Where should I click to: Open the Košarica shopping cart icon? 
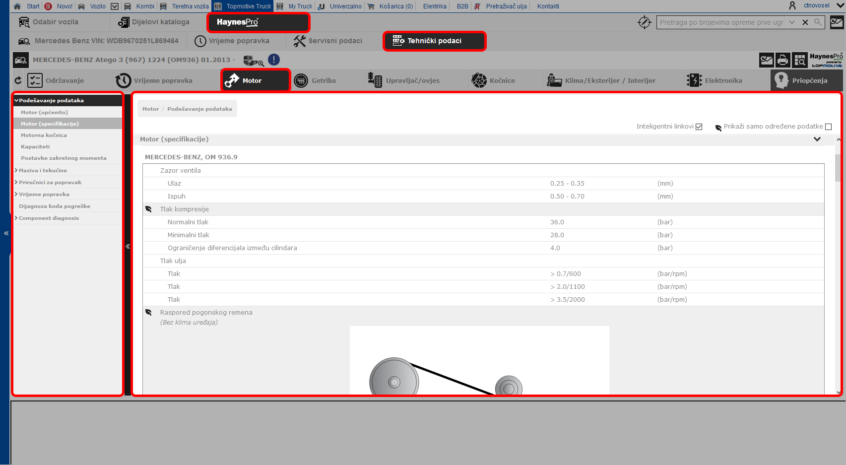[x=371, y=6]
